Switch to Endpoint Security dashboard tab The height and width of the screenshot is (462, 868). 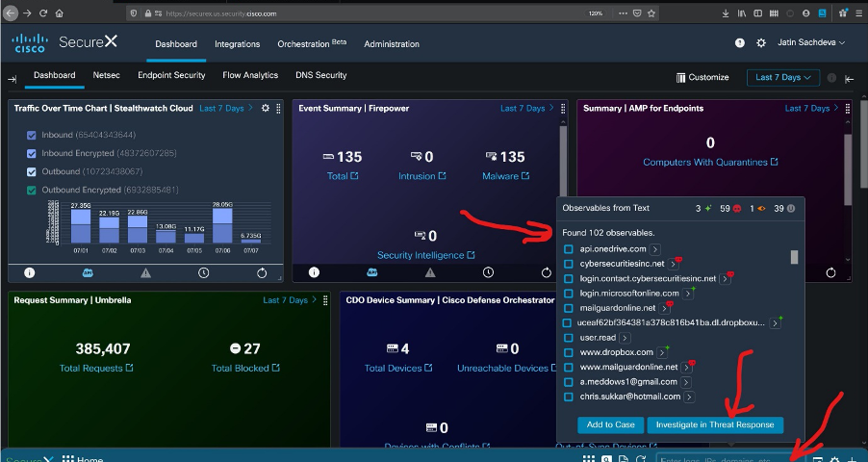[x=171, y=75]
